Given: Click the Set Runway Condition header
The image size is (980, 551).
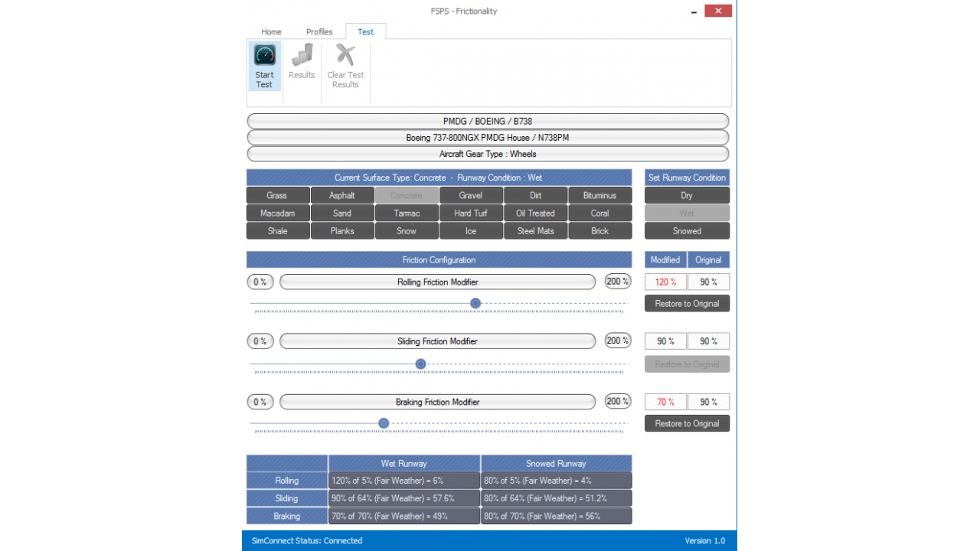Looking at the screenshot, I should (687, 178).
